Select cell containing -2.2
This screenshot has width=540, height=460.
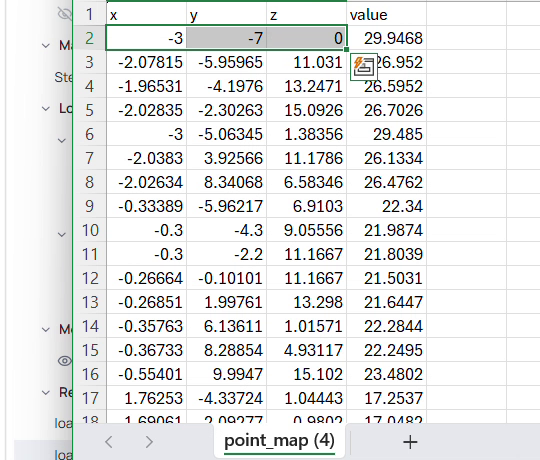tap(227, 254)
